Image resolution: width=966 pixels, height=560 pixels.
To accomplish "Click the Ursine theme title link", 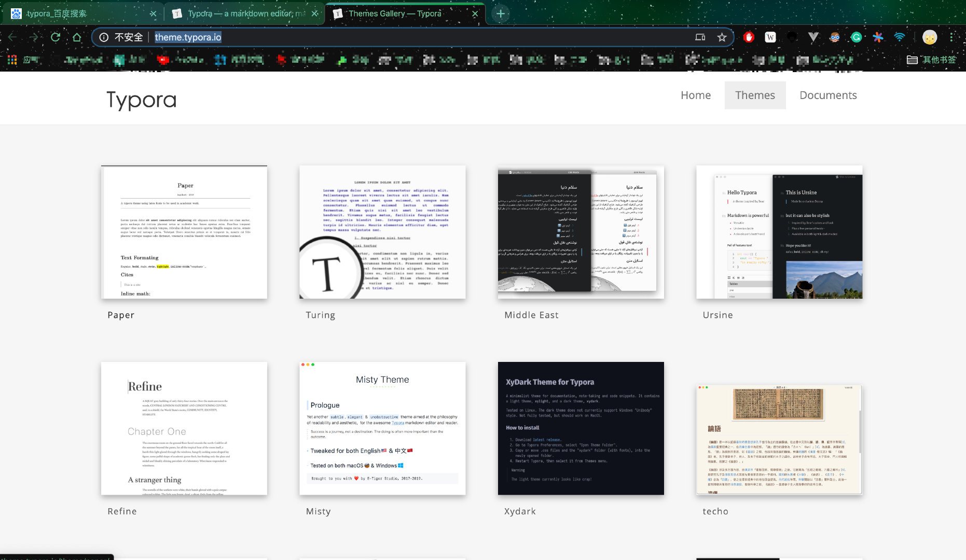I will tap(717, 315).
